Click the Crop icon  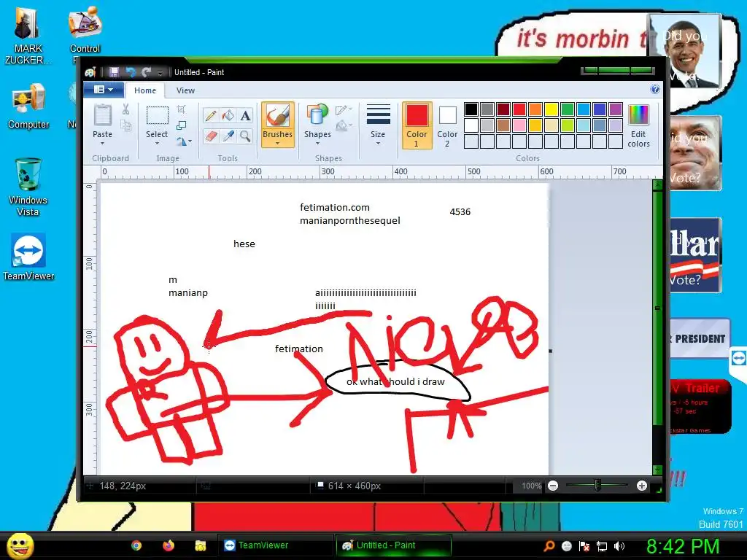(181, 109)
